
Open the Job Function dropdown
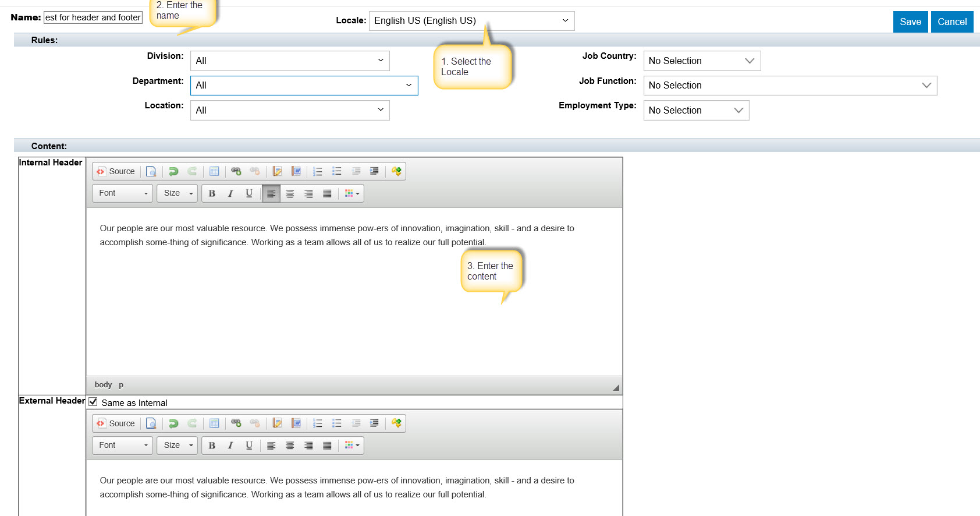[790, 86]
